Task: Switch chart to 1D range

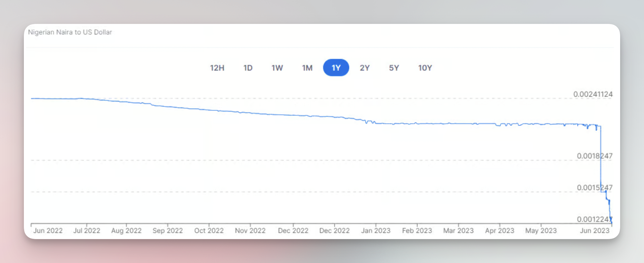Action: (248, 68)
